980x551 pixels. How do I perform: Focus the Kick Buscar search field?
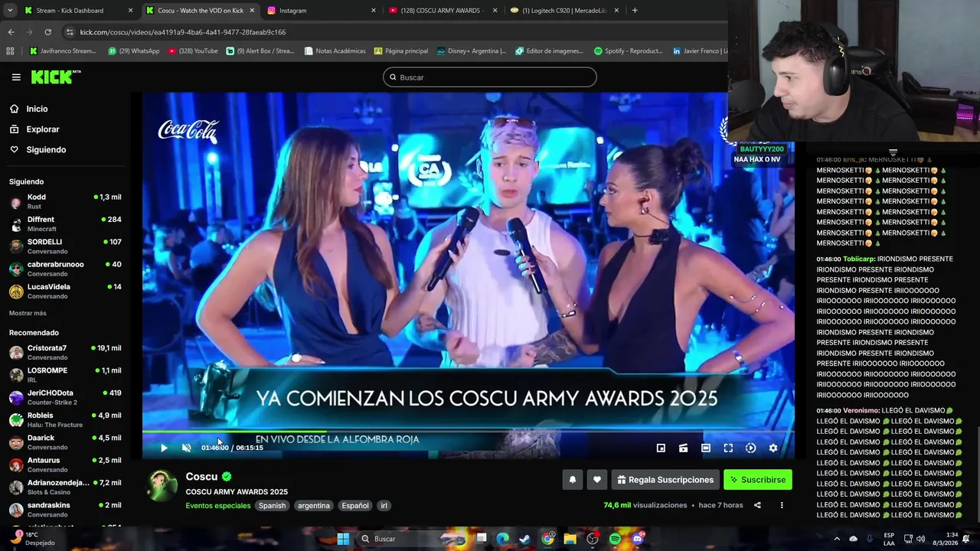point(490,77)
